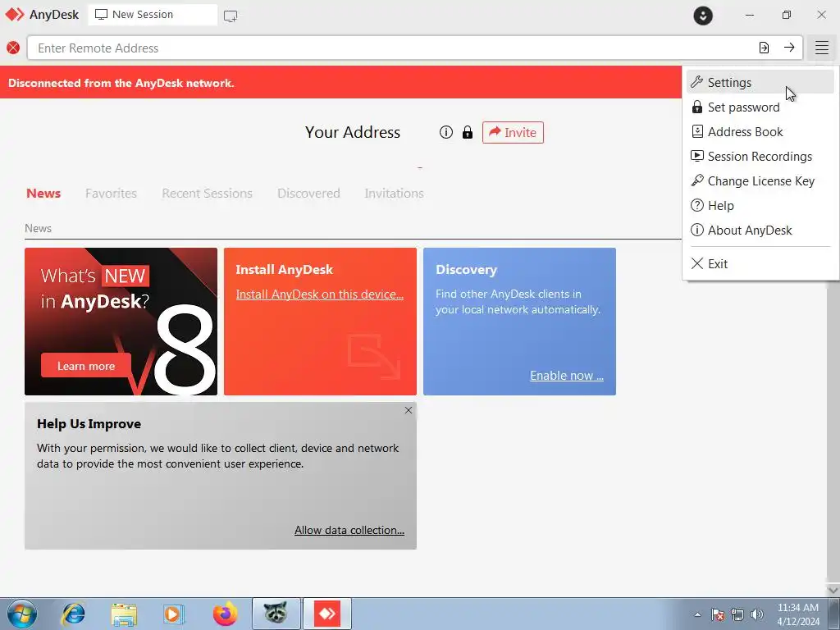Launch Internet Explorer from taskbar
The image size is (840, 630).
(73, 614)
